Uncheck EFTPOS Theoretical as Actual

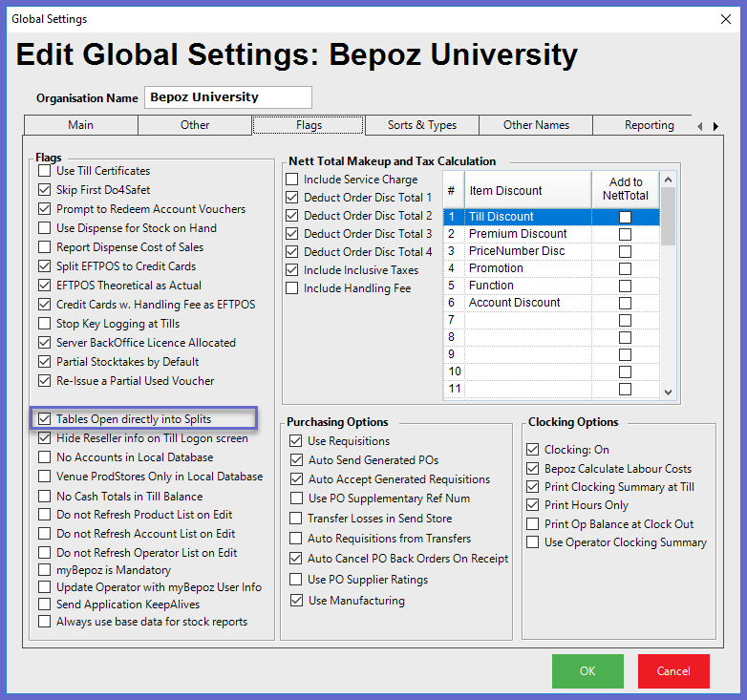44,285
